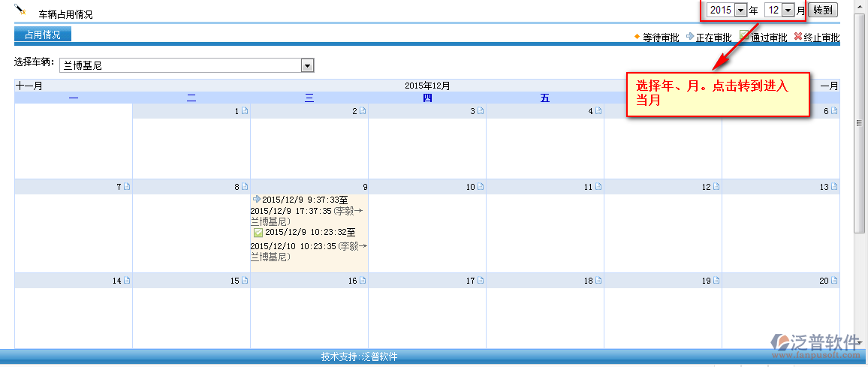Open booking starting 2015/12/9 10:23:32

309,245
